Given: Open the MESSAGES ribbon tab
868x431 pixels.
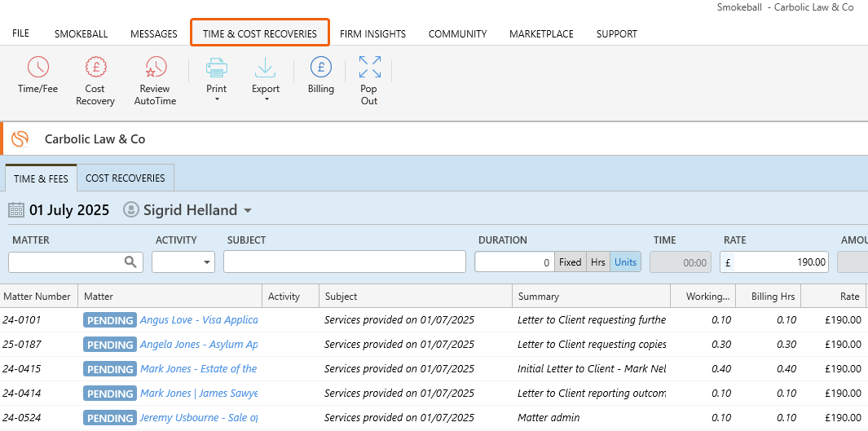Looking at the screenshot, I should point(154,33).
